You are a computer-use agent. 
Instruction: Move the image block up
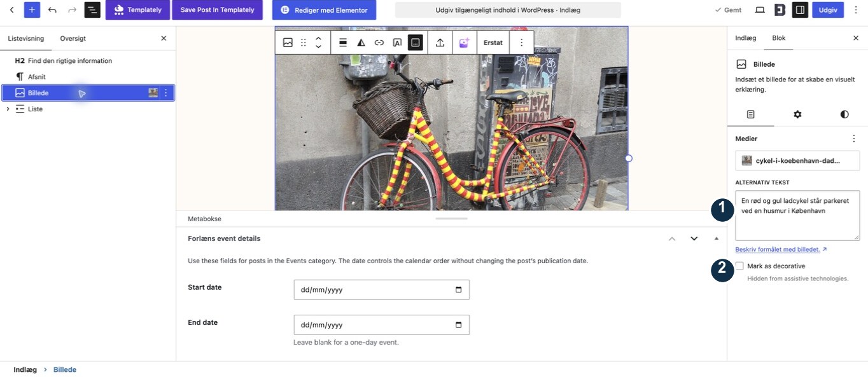(x=319, y=38)
